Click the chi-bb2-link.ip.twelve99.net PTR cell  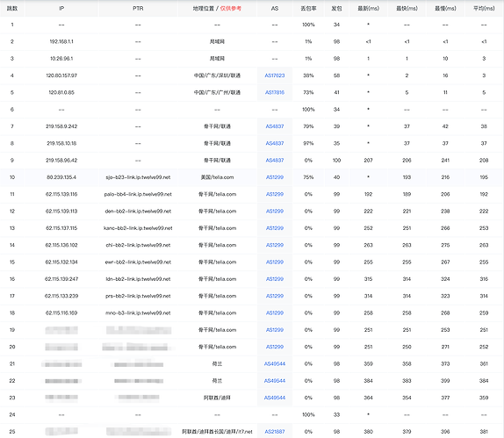tap(138, 245)
